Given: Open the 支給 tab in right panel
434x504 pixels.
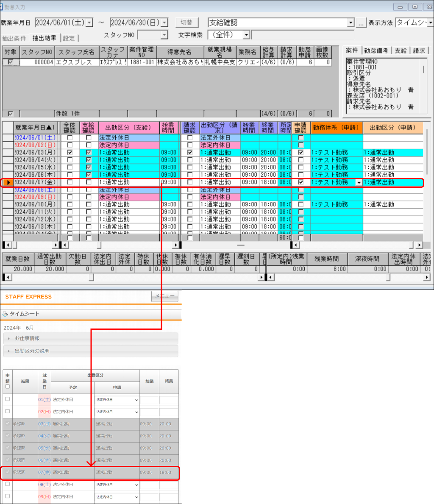Looking at the screenshot, I should point(400,50).
